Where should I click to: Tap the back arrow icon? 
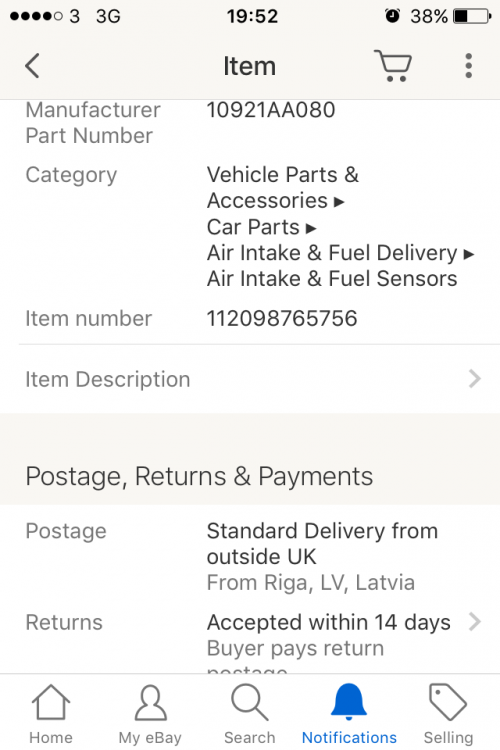pos(32,66)
